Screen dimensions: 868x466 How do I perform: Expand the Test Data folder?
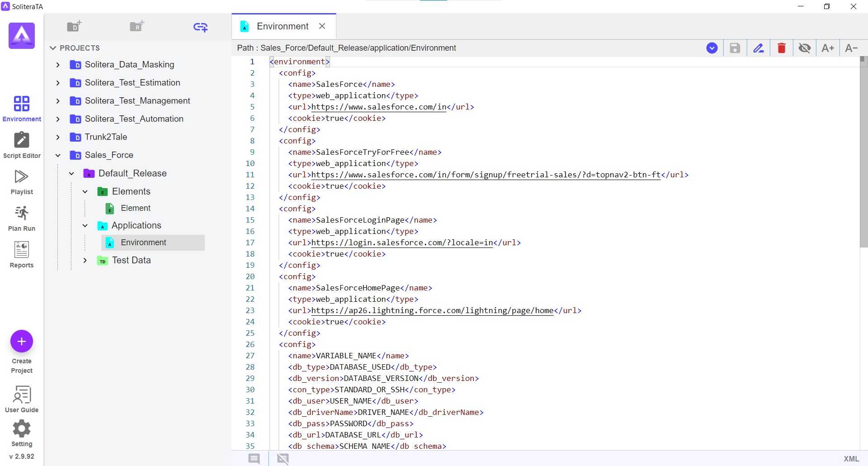coord(85,260)
